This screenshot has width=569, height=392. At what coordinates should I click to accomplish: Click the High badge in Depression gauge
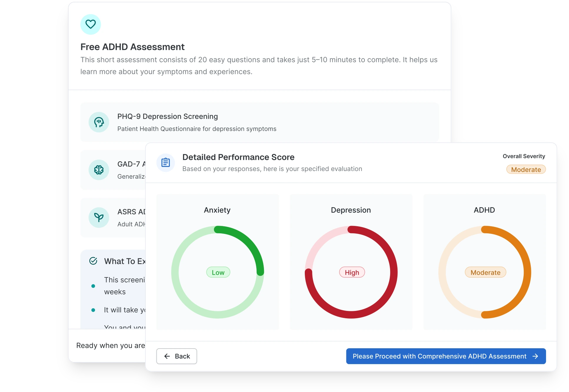pyautogui.click(x=352, y=272)
